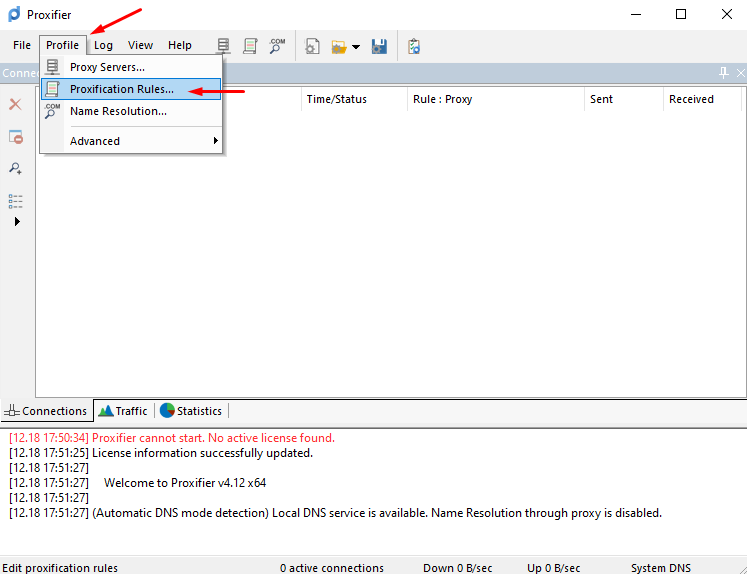Click 'System DNS' status entry

click(x=661, y=568)
